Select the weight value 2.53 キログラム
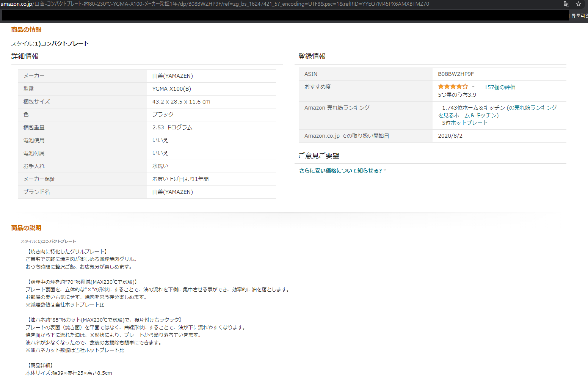The image size is (588, 377). click(x=172, y=127)
